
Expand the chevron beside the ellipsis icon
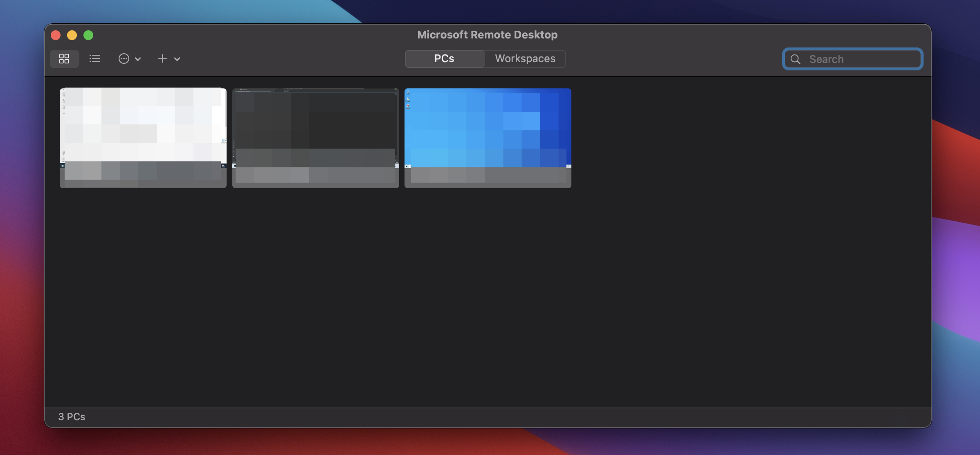coord(138,59)
